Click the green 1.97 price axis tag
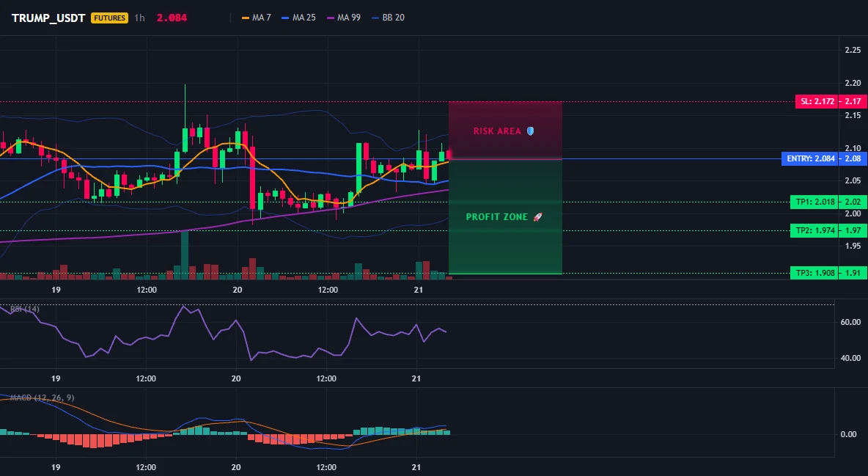The width and height of the screenshot is (868, 476). pos(853,230)
